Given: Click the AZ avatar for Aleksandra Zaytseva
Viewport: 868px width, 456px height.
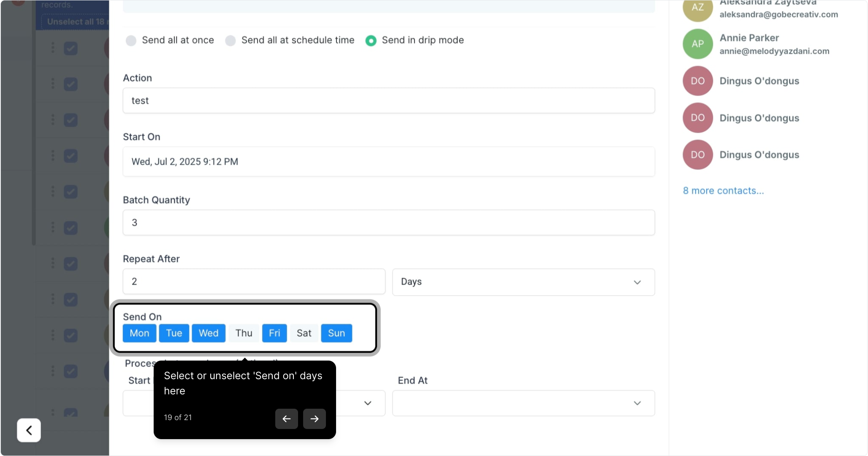Looking at the screenshot, I should pyautogui.click(x=697, y=8).
